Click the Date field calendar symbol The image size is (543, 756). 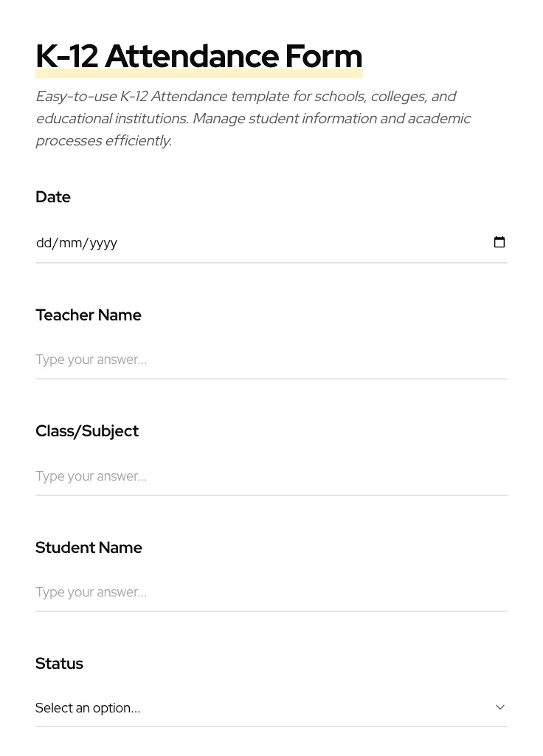tap(499, 242)
